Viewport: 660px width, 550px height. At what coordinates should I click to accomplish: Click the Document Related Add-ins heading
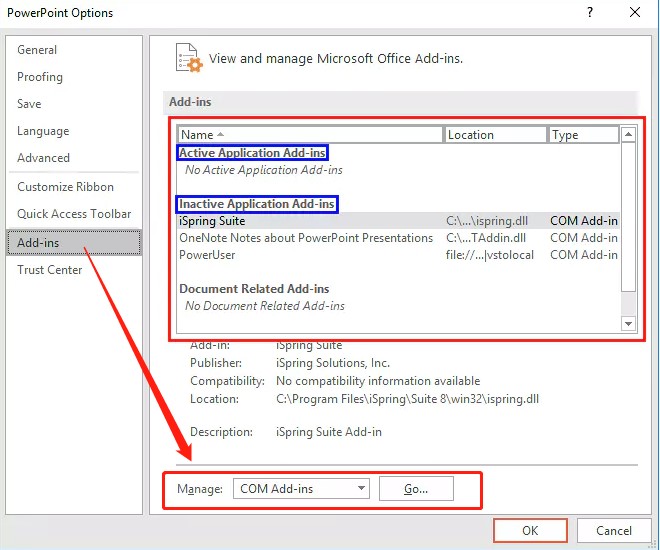(x=254, y=289)
